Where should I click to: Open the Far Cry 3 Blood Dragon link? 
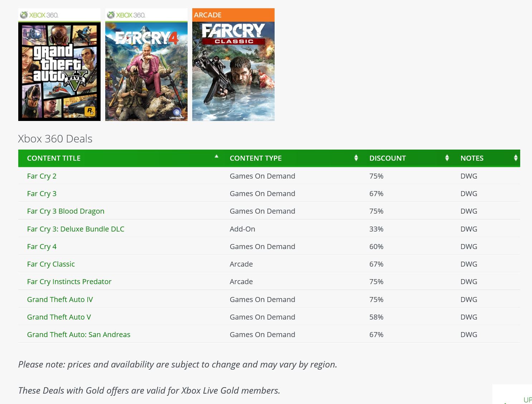66,211
